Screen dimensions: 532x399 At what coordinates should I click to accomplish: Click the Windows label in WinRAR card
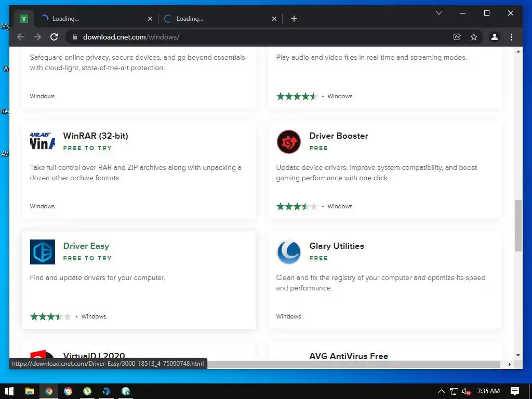click(x=43, y=206)
